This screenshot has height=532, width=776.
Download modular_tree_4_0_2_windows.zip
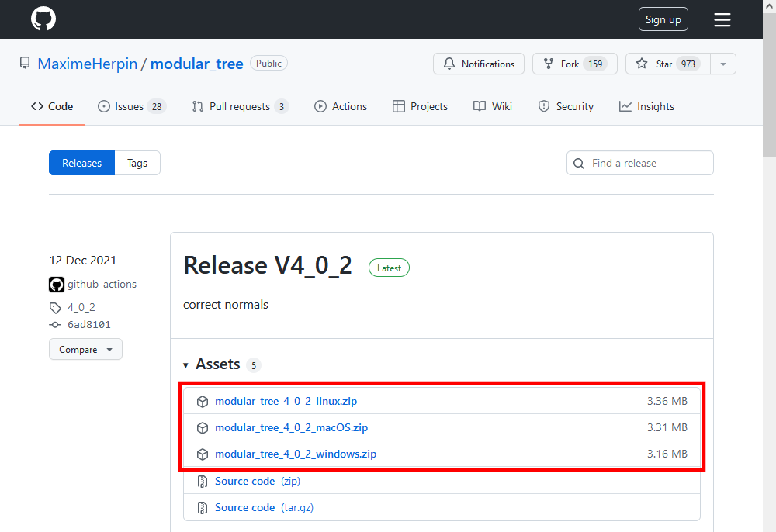pos(296,454)
